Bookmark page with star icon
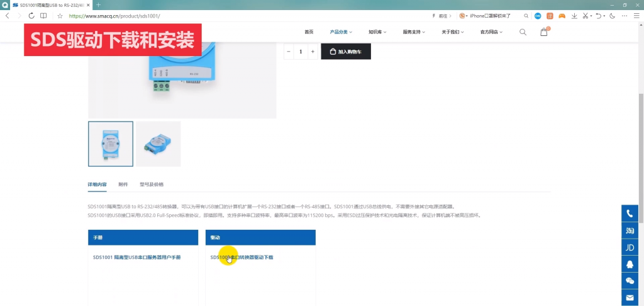Screen dimensions: 644x306 [60, 16]
